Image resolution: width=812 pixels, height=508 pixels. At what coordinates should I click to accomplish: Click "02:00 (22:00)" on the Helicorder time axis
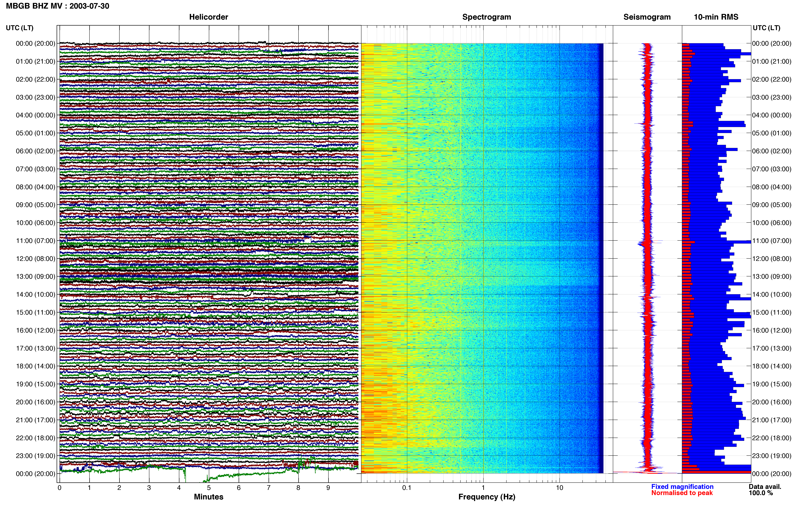pos(36,79)
